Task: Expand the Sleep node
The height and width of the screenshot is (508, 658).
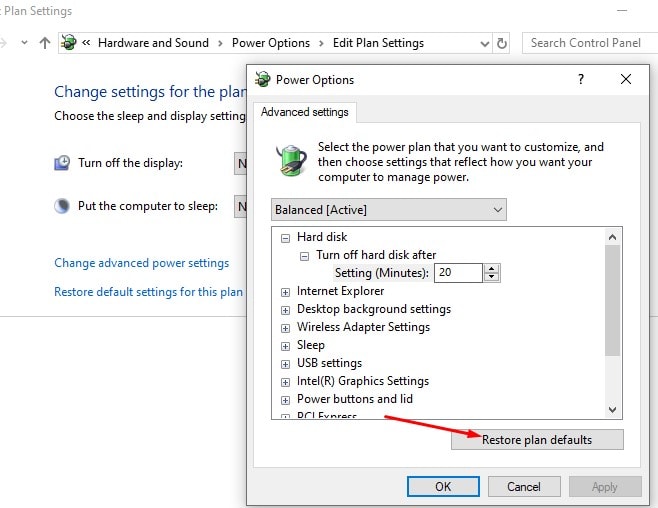Action: 285,346
